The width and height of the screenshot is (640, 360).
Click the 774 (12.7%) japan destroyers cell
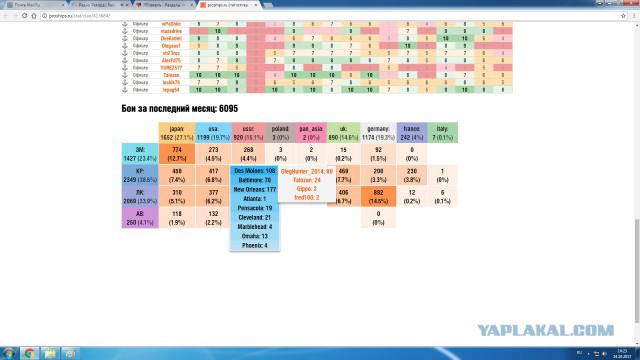177,154
